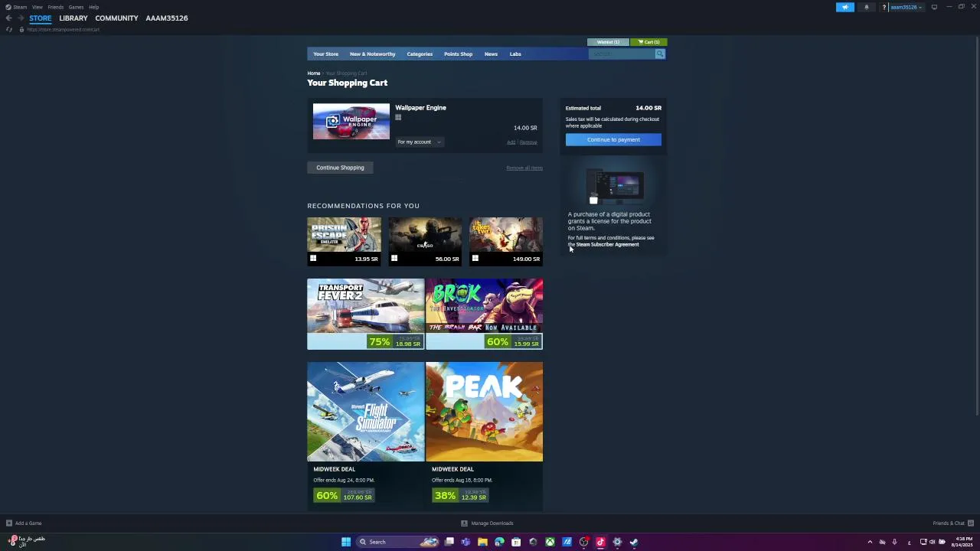
Task: Open the Steam Subscriber Agreement link
Action: pos(607,244)
